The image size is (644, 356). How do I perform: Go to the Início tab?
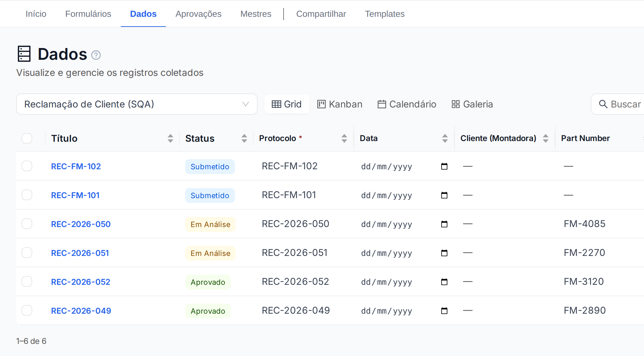[x=36, y=14]
